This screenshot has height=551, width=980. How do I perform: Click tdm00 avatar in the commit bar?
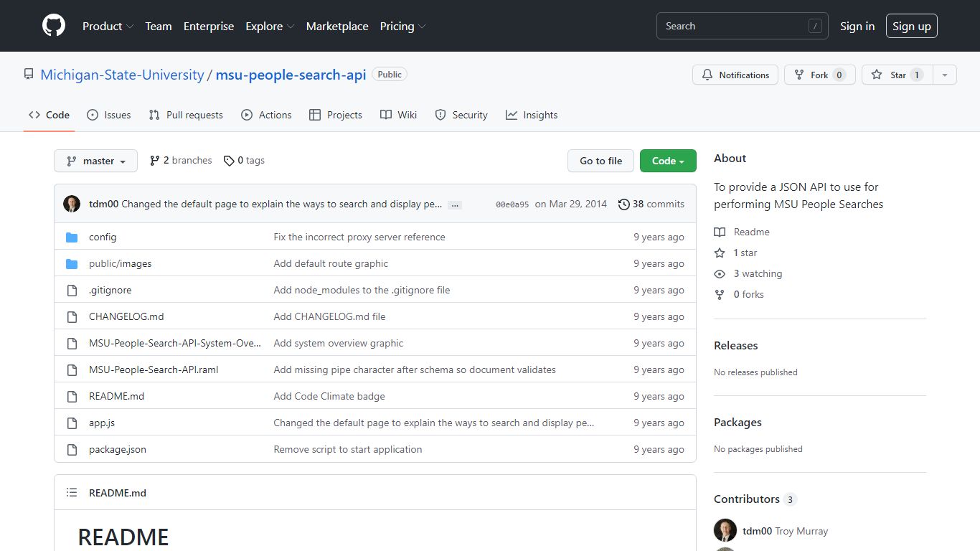72,204
